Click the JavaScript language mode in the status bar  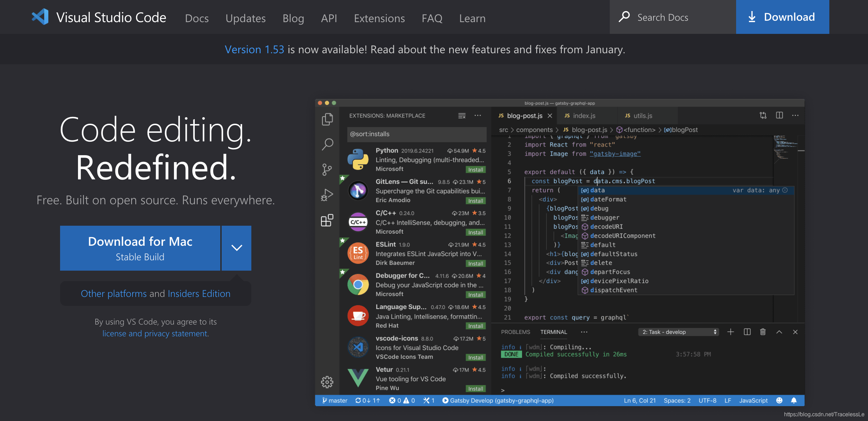753,400
